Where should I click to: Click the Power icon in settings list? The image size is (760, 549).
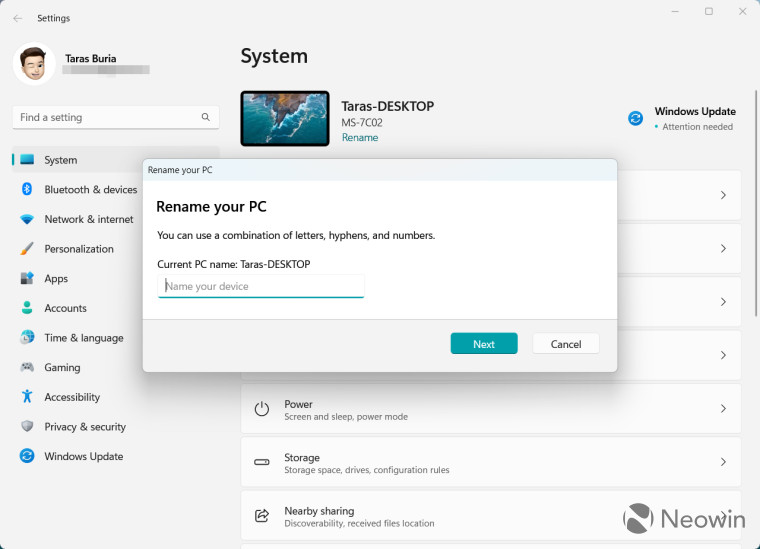(262, 409)
